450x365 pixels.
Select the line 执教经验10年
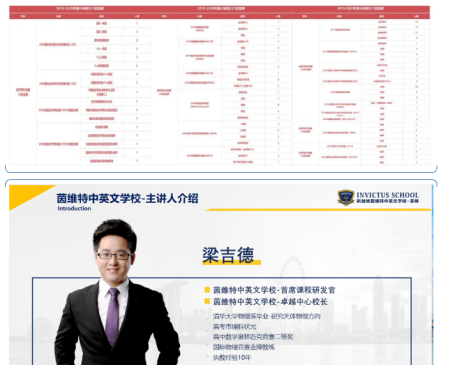click(x=232, y=358)
